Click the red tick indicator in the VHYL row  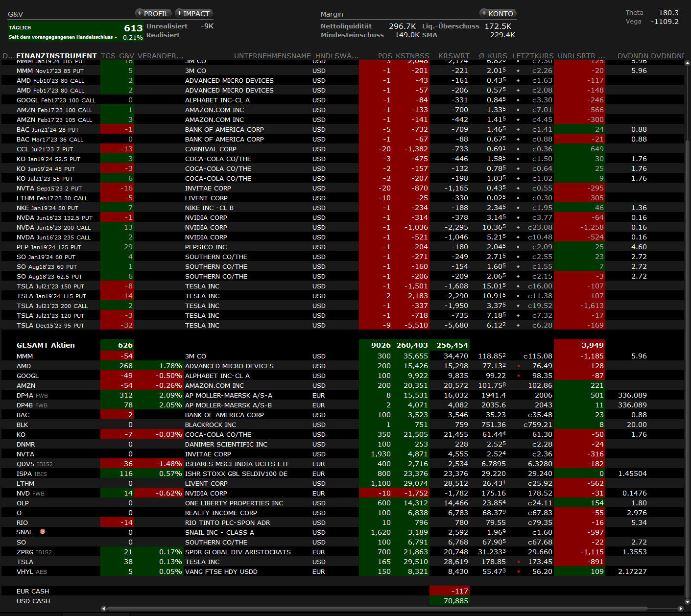coord(519,571)
